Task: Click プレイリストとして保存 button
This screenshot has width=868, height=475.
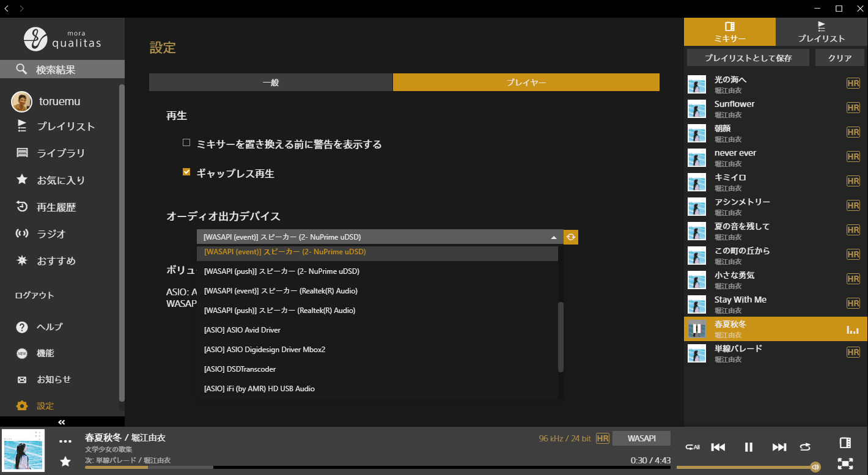Action: pos(748,58)
